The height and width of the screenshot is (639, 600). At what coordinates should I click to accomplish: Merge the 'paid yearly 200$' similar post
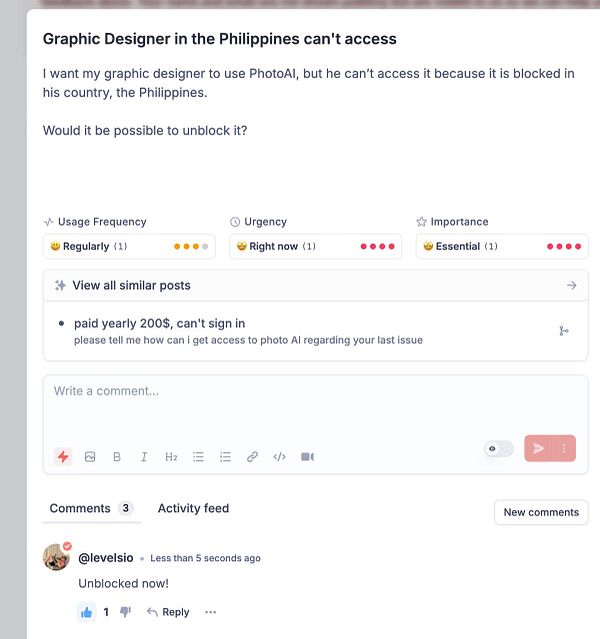click(564, 331)
